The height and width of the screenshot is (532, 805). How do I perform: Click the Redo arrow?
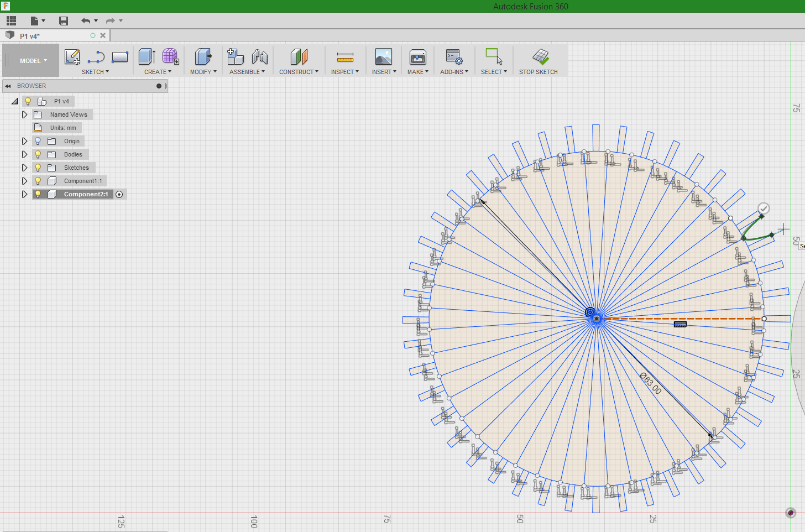click(x=111, y=20)
